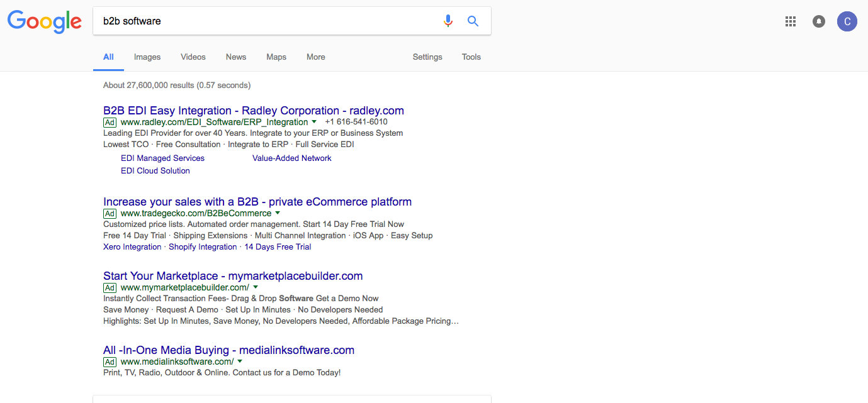Open the All-In-One Media Buying result
This screenshot has height=403, width=868.
228,350
